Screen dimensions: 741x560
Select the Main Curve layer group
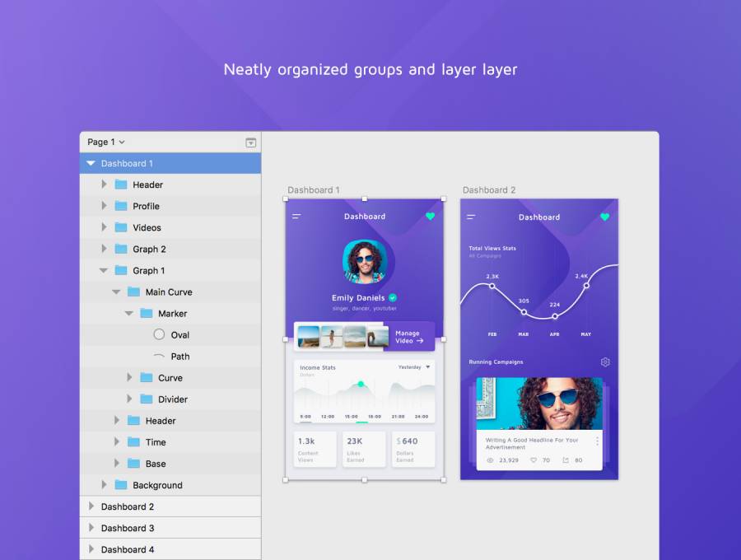[x=168, y=292]
